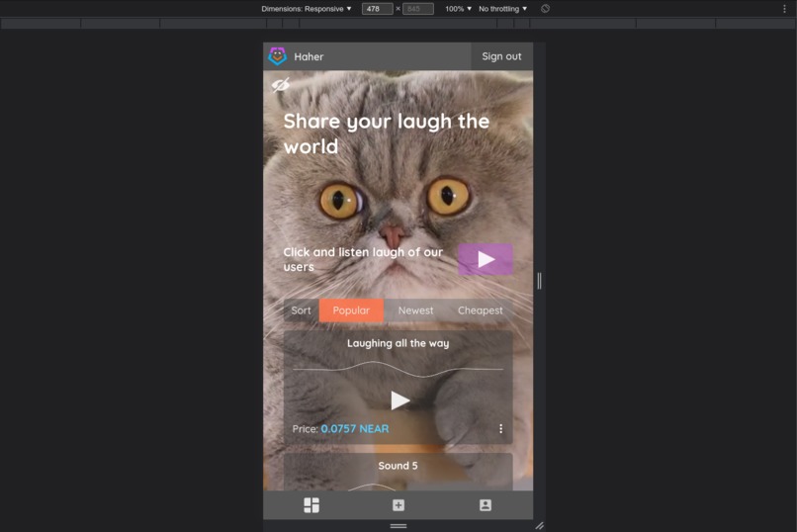Click the Haher logo icon
797x532 pixels.
(278, 56)
